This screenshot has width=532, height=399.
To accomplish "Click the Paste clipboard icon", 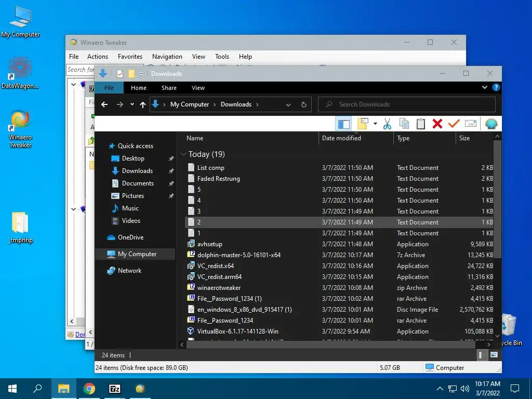I will (x=421, y=124).
